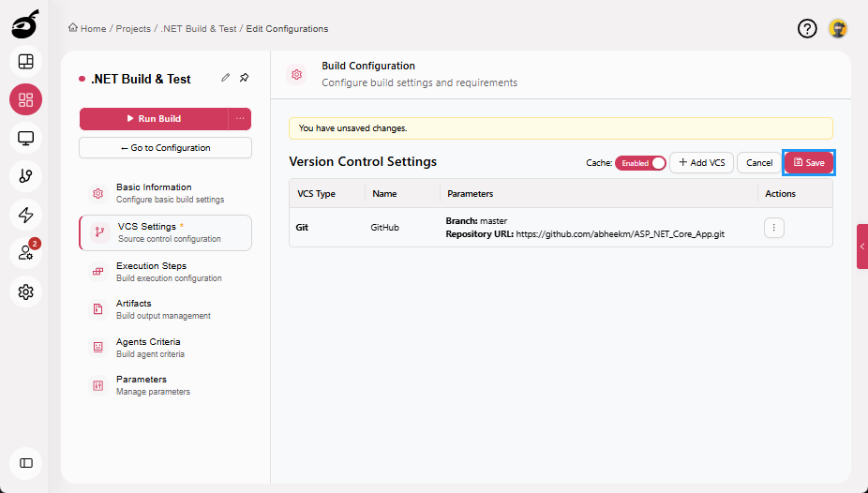Click the help question mark icon
This screenshot has width=868, height=493.
(x=807, y=29)
